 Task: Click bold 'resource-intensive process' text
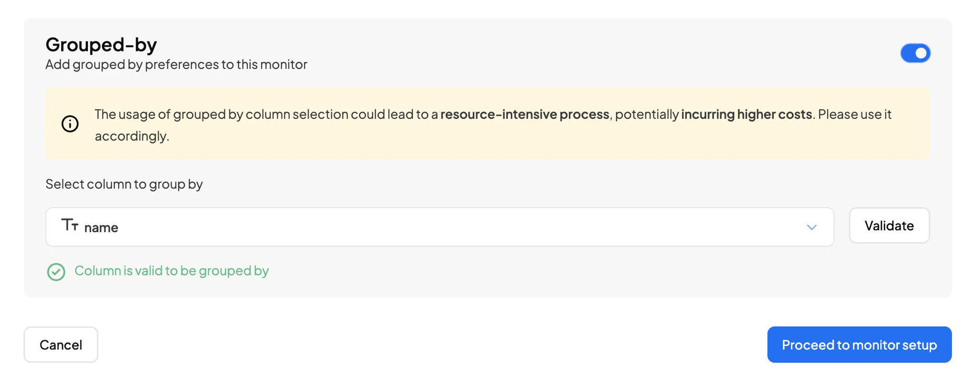pos(524,114)
